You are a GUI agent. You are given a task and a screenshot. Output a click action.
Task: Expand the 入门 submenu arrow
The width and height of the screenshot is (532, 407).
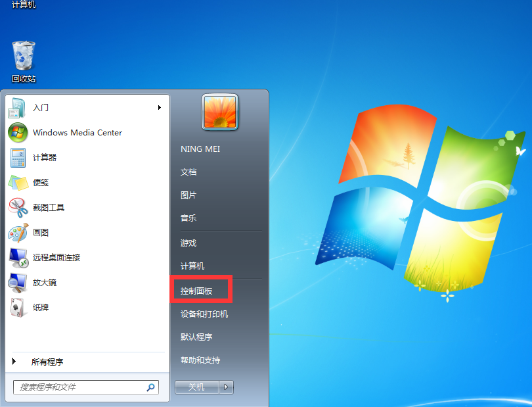point(159,107)
